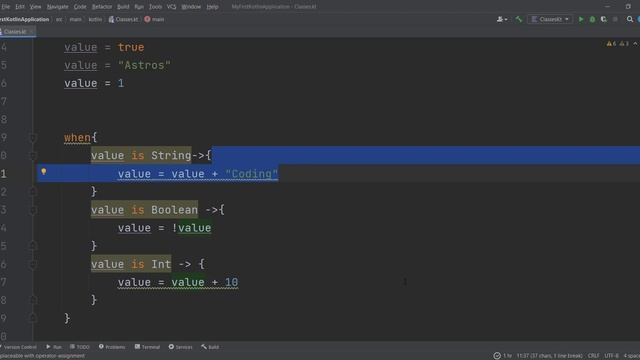The height and width of the screenshot is (360, 640).
Task: Click the CRLF line separator status
Action: point(593,356)
